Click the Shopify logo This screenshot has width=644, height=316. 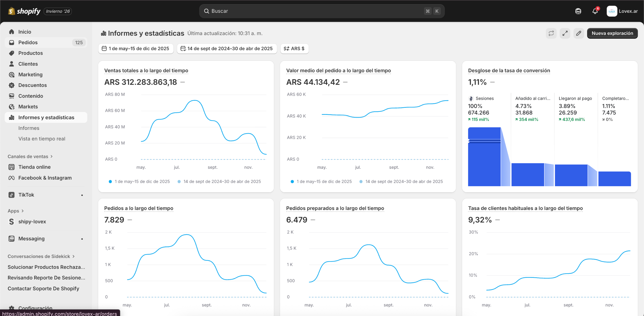25,11
